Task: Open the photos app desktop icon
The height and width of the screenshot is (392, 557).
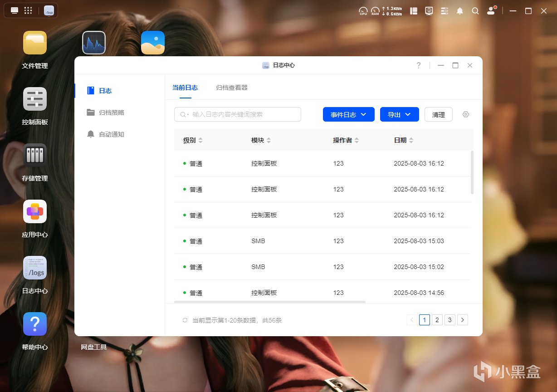Action: [153, 43]
